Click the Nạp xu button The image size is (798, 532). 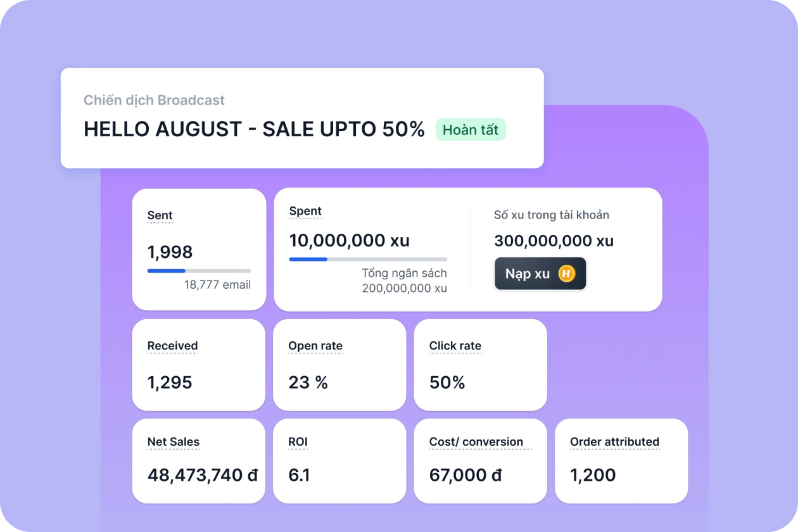pos(540,274)
